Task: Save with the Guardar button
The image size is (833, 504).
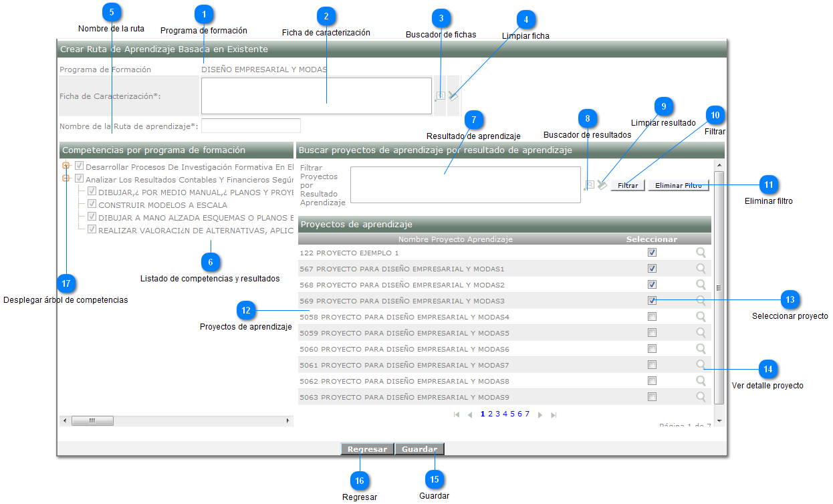Action: pyautogui.click(x=419, y=449)
